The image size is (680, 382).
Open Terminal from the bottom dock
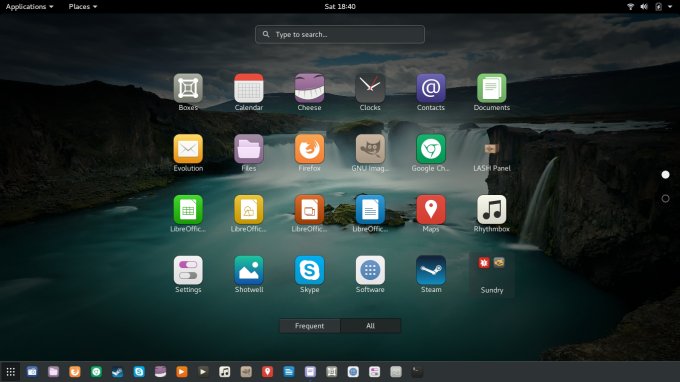[x=417, y=372]
